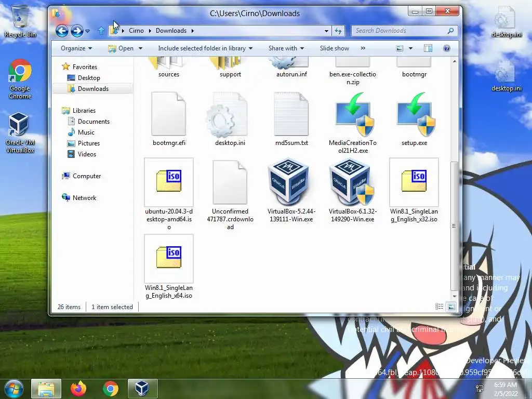
Task: Select Win8.1_SingleLang_English_x32.iso file
Action: pyautogui.click(x=414, y=190)
